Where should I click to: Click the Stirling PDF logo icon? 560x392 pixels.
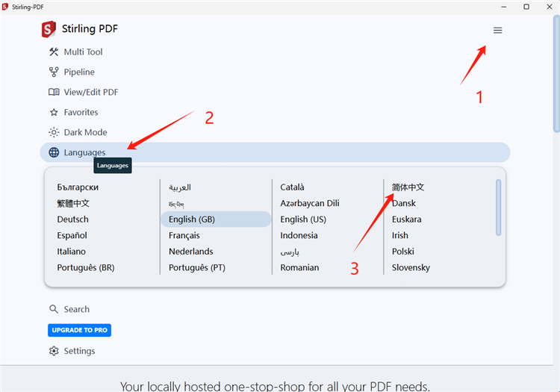(49, 29)
